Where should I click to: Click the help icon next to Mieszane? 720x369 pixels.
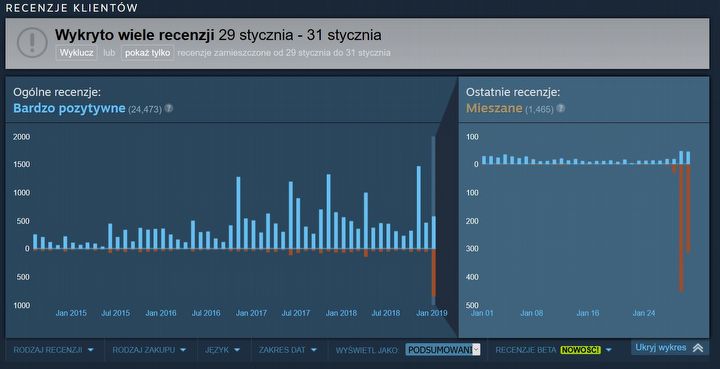(561, 108)
